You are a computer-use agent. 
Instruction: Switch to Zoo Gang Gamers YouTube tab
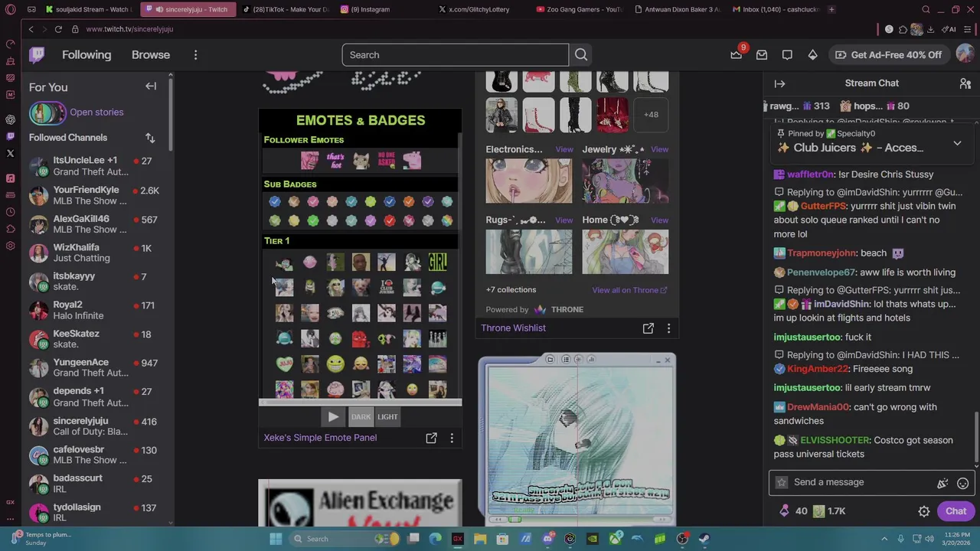(580, 9)
